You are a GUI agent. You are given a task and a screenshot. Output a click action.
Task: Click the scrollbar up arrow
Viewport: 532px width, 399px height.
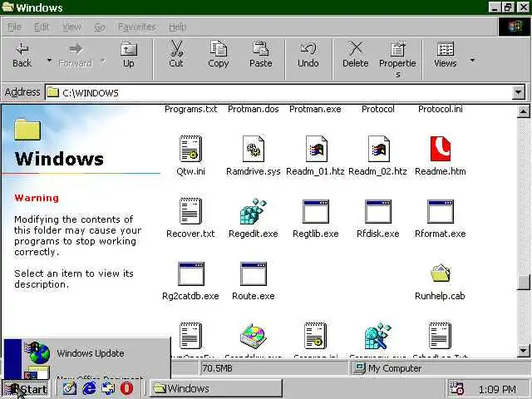pyautogui.click(x=523, y=111)
